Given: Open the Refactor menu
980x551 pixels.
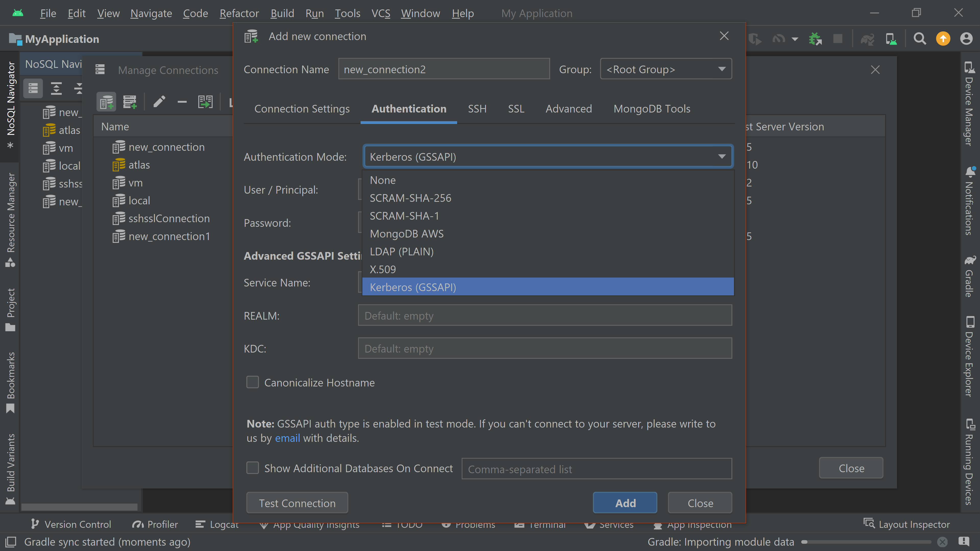Looking at the screenshot, I should click(x=239, y=13).
